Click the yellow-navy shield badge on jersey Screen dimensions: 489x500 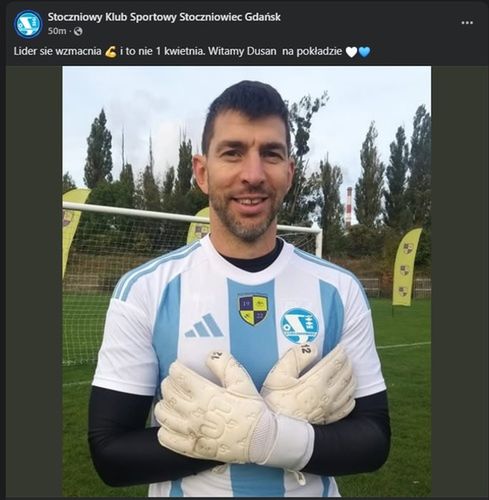[253, 309]
